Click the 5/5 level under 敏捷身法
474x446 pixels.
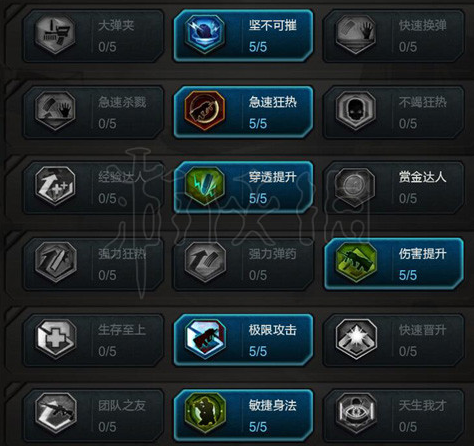(258, 427)
